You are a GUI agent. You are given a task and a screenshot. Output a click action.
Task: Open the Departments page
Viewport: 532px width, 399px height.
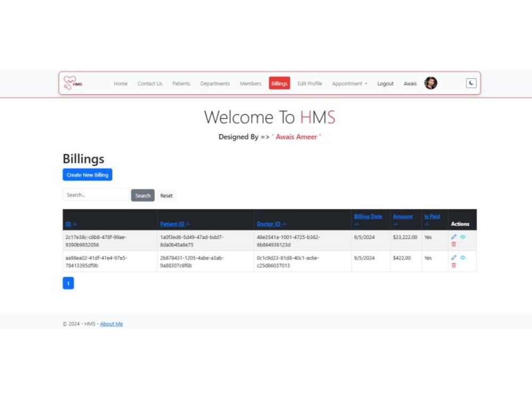(x=215, y=84)
